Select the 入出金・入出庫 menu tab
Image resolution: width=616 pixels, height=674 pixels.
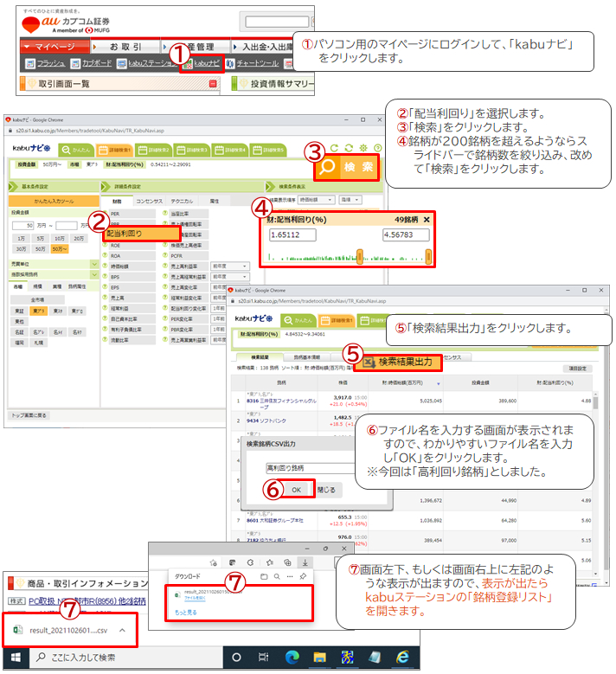(x=266, y=47)
